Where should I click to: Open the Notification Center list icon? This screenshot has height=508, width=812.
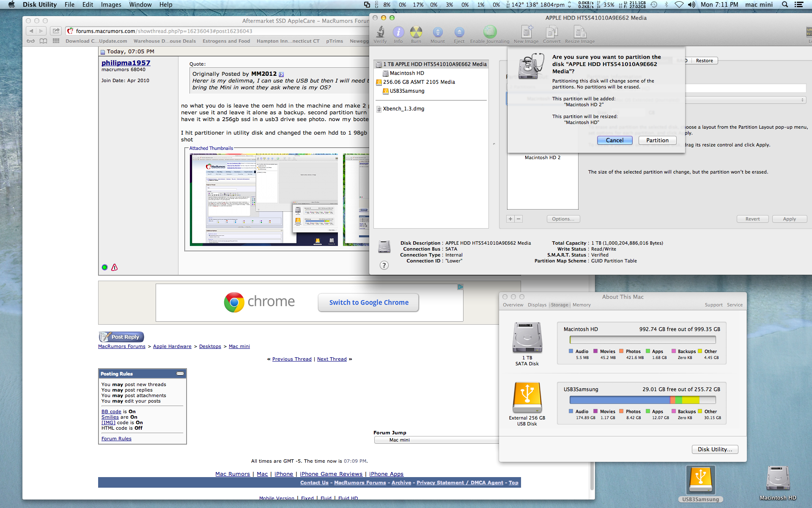(x=799, y=5)
